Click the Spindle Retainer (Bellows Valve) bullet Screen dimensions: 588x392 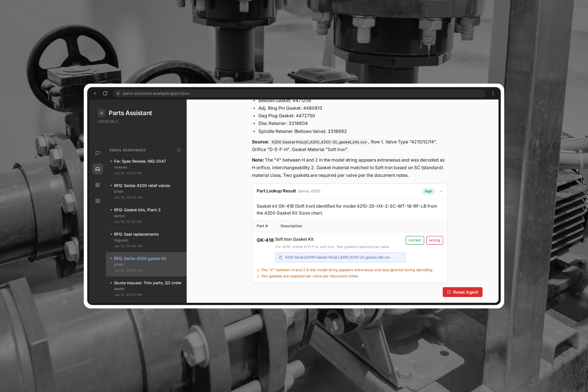[x=303, y=131]
